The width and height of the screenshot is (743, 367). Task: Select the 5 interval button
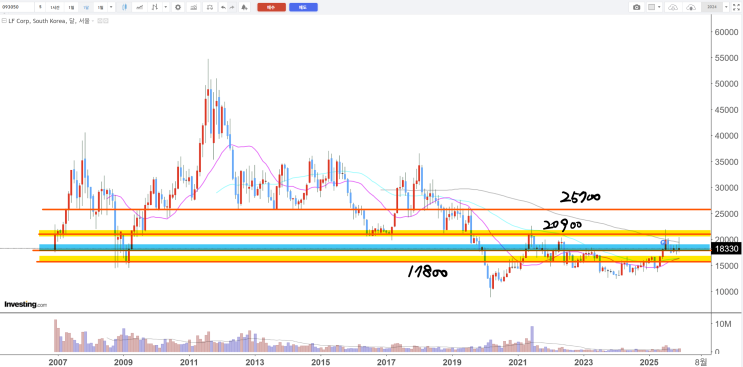[x=40, y=7]
